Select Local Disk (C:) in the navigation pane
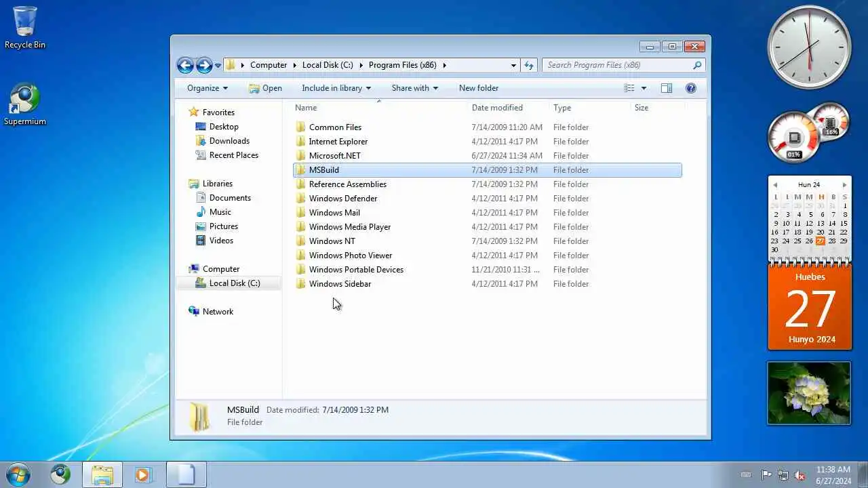 [x=229, y=283]
